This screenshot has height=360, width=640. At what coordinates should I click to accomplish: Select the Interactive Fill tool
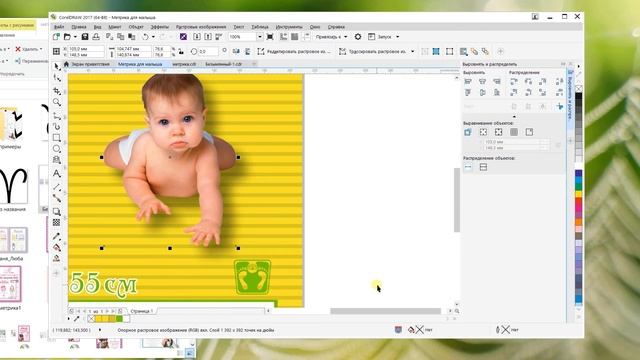click(x=57, y=247)
